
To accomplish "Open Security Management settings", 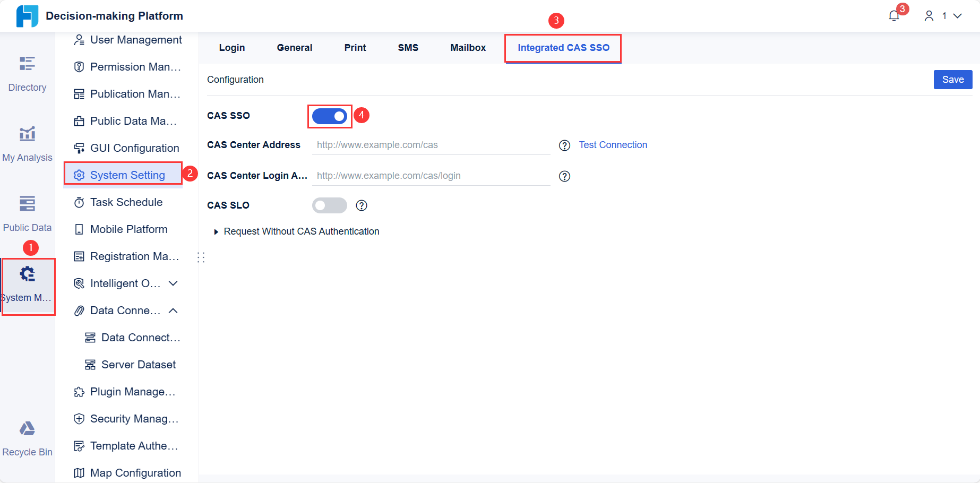I will tap(134, 418).
